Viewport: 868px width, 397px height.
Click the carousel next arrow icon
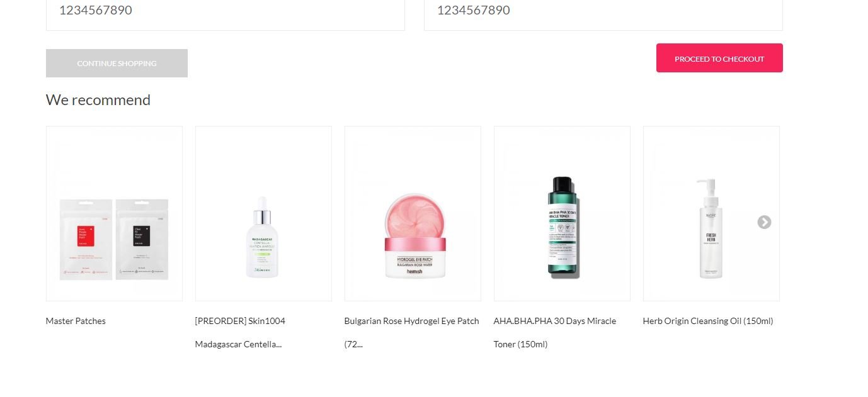pos(764,222)
